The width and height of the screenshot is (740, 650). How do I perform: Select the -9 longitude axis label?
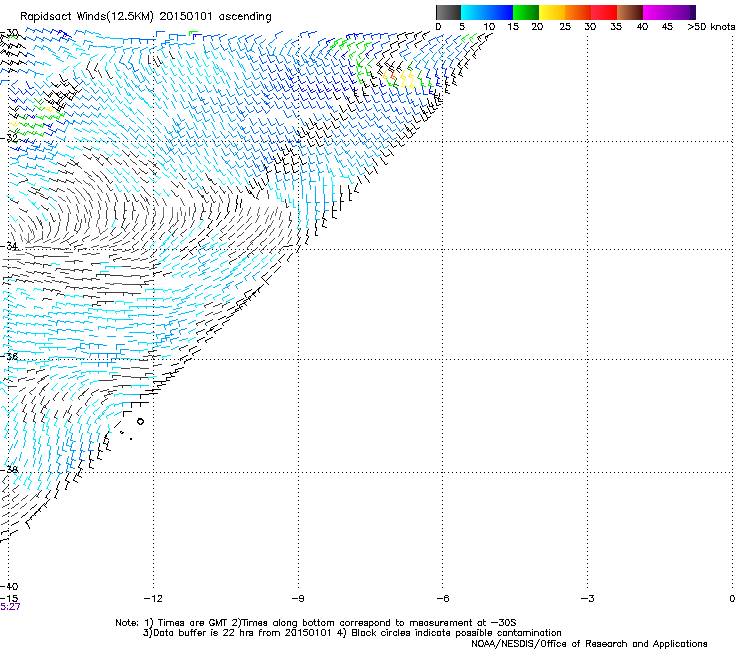[298, 599]
